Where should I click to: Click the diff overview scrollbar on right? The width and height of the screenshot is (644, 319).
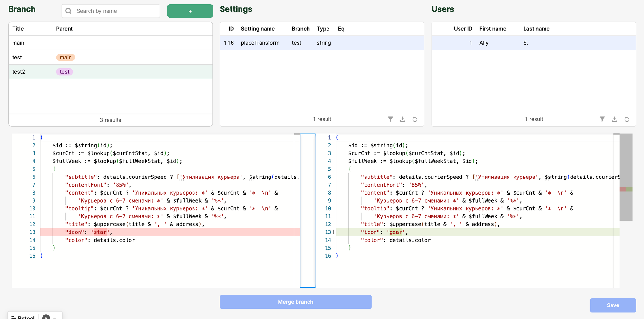(x=626, y=177)
